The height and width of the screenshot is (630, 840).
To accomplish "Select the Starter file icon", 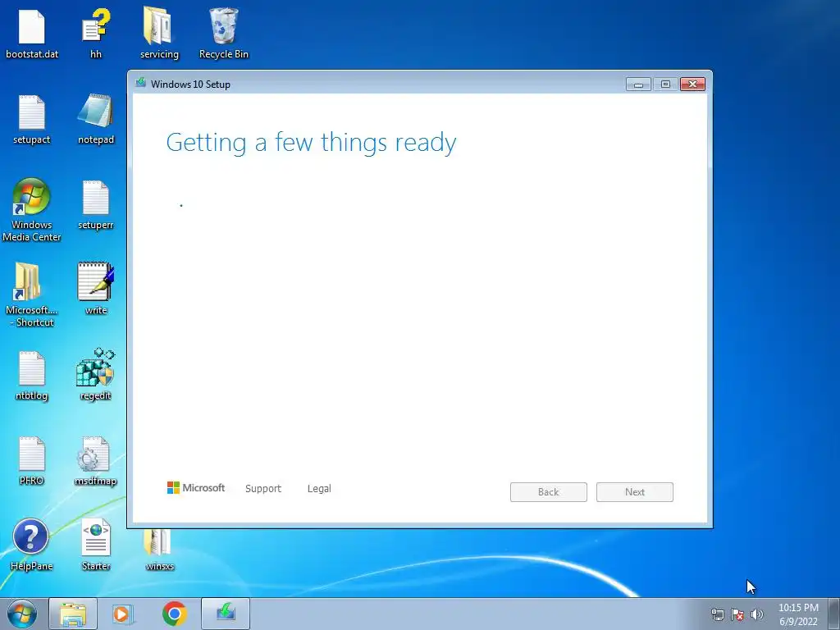I will pyautogui.click(x=96, y=545).
